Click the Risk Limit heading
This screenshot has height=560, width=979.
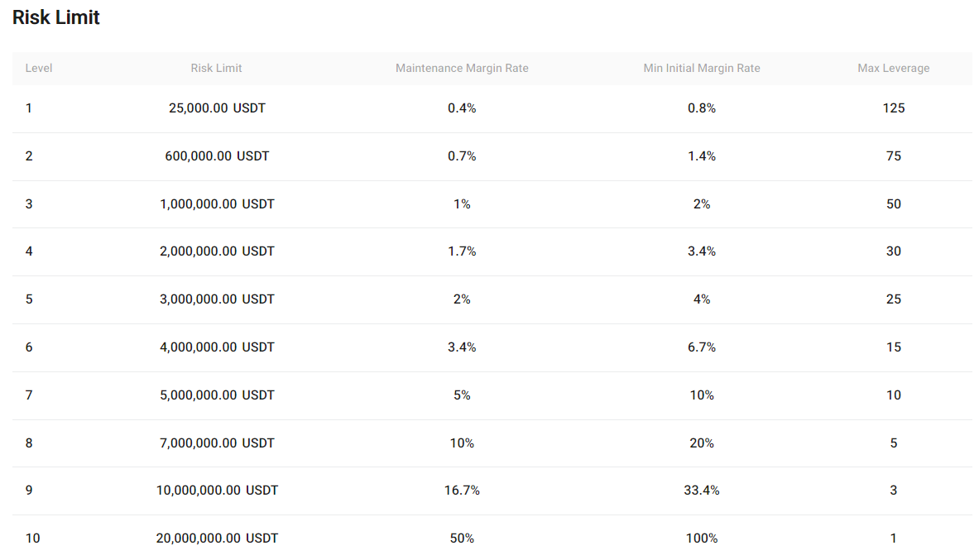tap(56, 17)
